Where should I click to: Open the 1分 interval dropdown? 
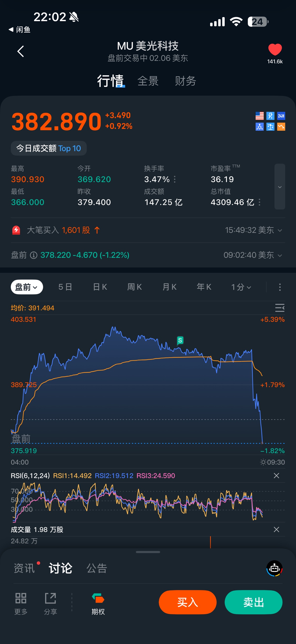tap(241, 287)
